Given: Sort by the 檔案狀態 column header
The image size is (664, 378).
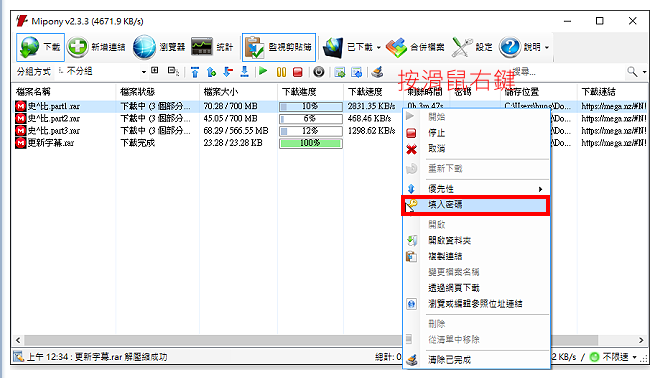Looking at the screenshot, I should [x=157, y=92].
